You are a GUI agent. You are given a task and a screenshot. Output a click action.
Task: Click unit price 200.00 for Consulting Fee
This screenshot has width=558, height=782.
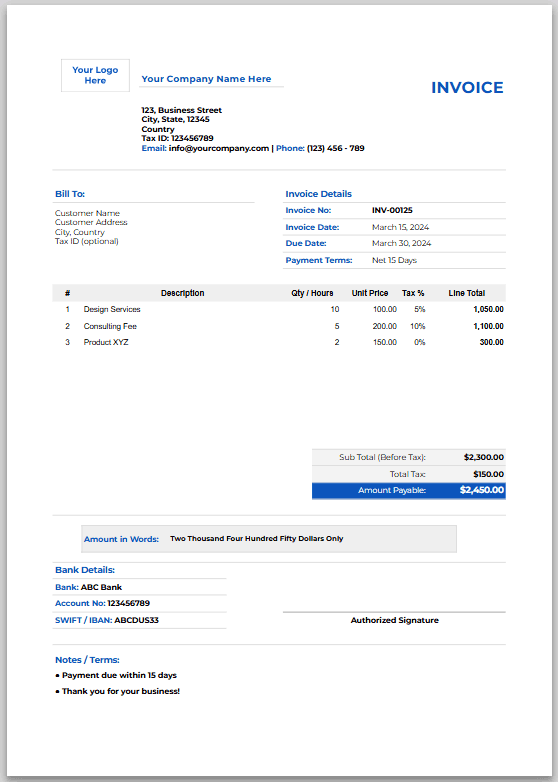pos(385,326)
